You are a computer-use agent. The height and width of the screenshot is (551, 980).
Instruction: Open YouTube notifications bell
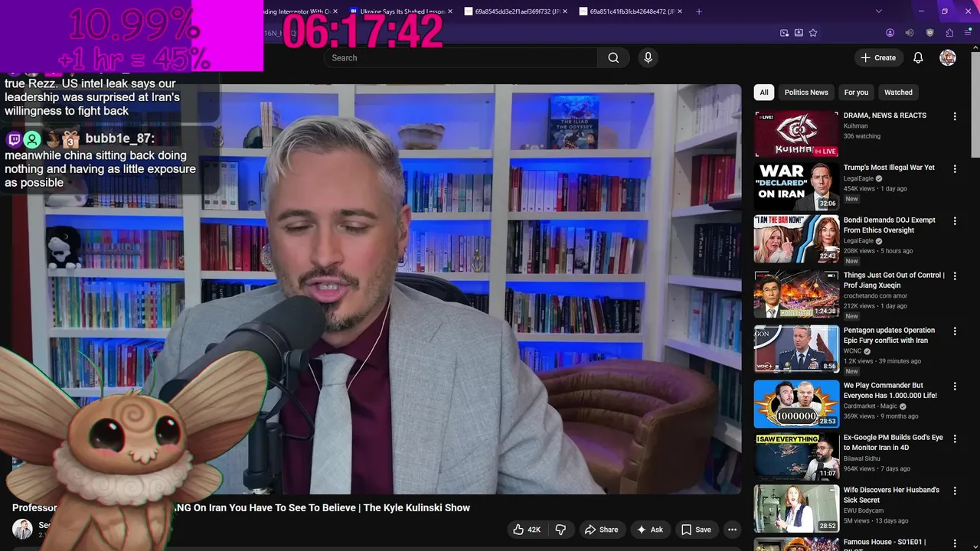[x=918, y=57]
